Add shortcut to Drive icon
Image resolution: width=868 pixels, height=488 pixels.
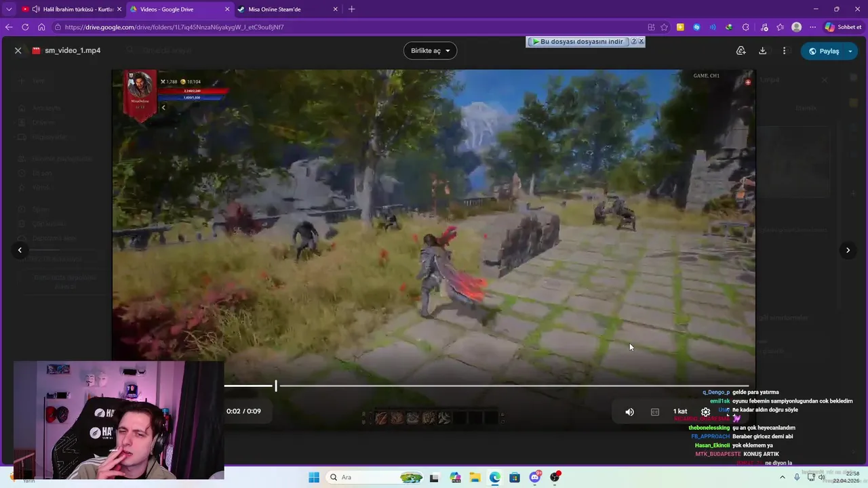(741, 51)
